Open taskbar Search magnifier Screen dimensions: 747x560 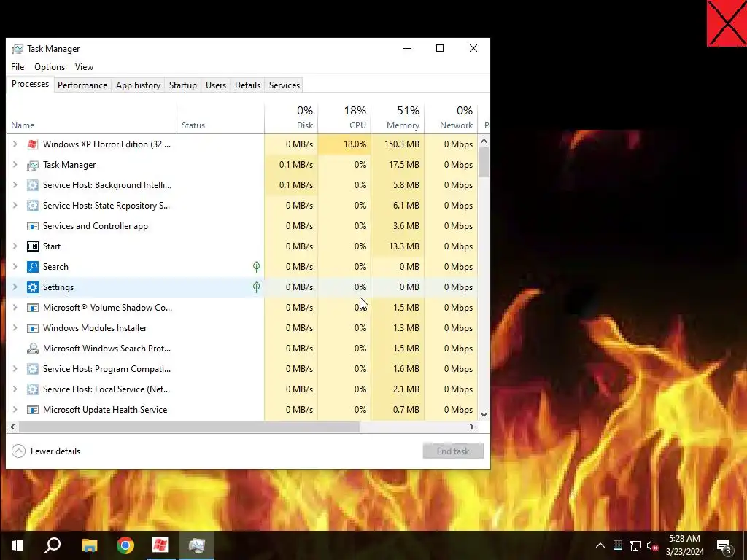point(53,545)
